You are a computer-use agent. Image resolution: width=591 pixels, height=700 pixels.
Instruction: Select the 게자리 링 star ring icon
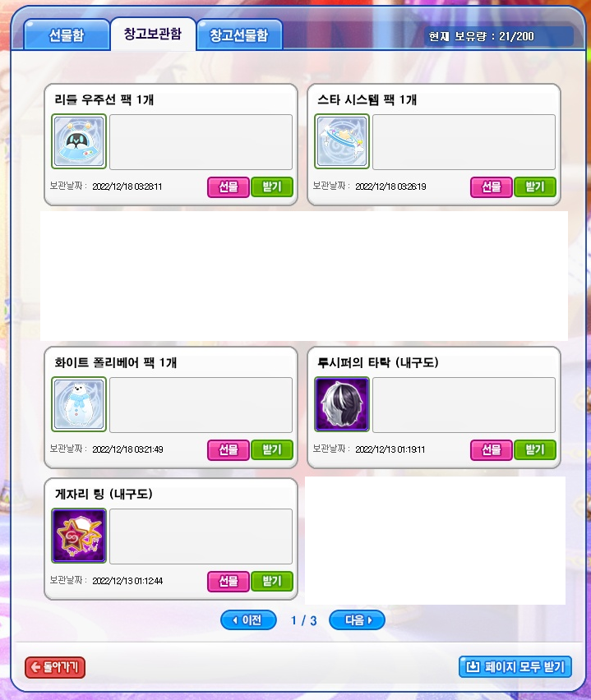(x=79, y=536)
